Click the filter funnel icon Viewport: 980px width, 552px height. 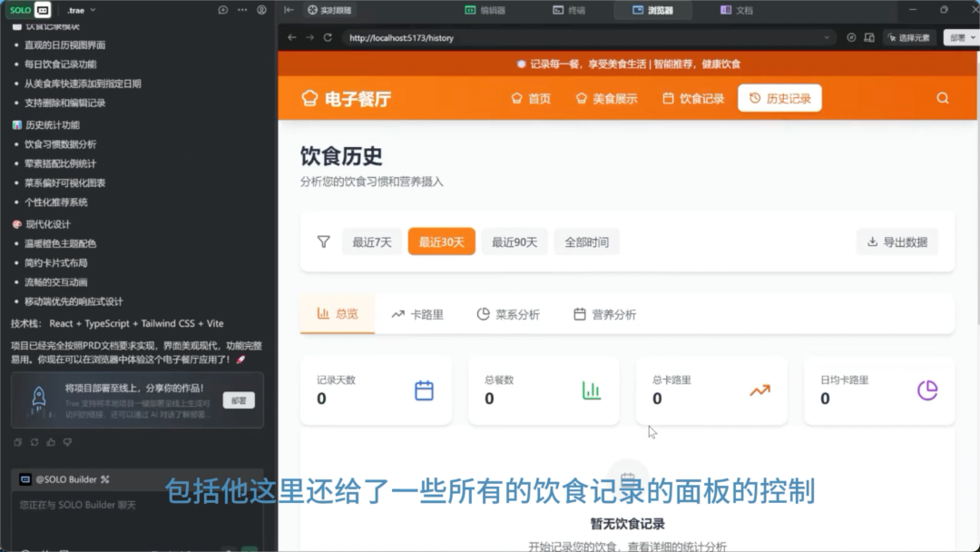pyautogui.click(x=324, y=241)
